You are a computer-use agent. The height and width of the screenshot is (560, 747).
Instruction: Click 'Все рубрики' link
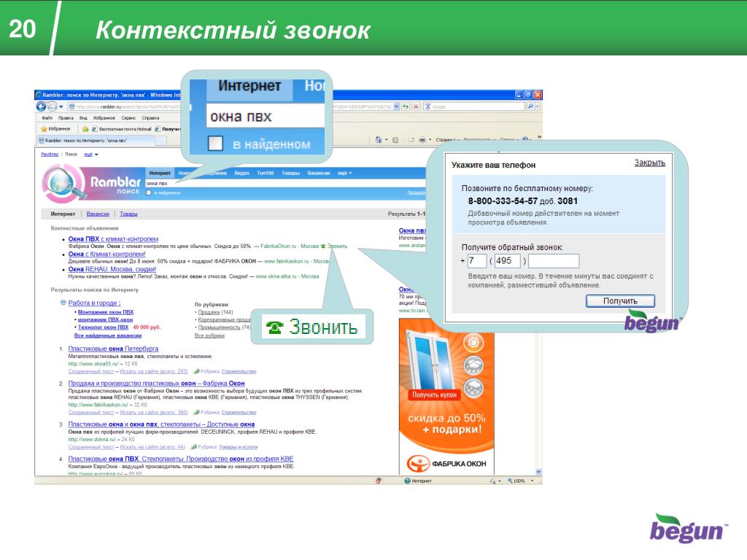click(209, 335)
